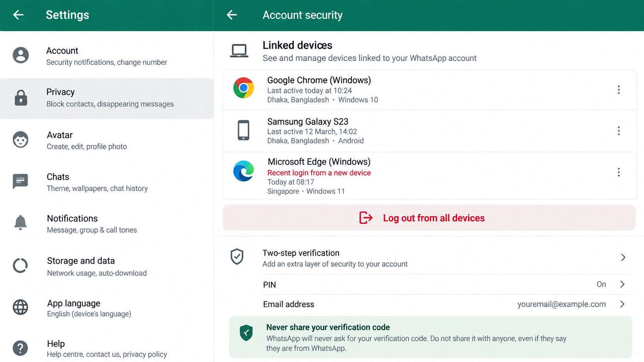Open Email address chevron
The width and height of the screenshot is (644, 362).
pyautogui.click(x=622, y=304)
